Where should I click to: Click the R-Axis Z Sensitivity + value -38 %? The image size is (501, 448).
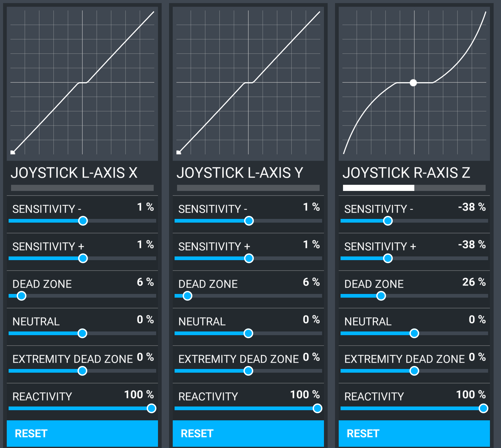coord(472,244)
